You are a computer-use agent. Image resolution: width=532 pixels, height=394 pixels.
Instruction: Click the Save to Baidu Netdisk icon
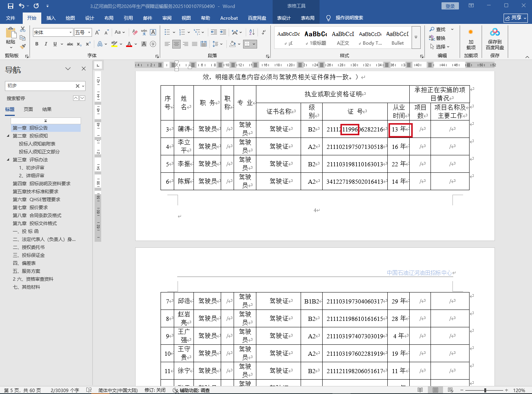[495, 39]
